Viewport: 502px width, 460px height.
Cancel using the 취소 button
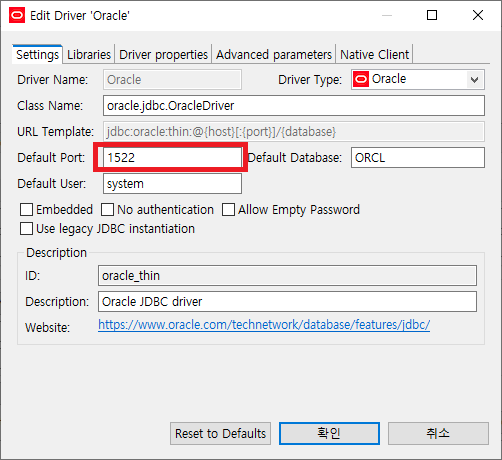tap(438, 433)
